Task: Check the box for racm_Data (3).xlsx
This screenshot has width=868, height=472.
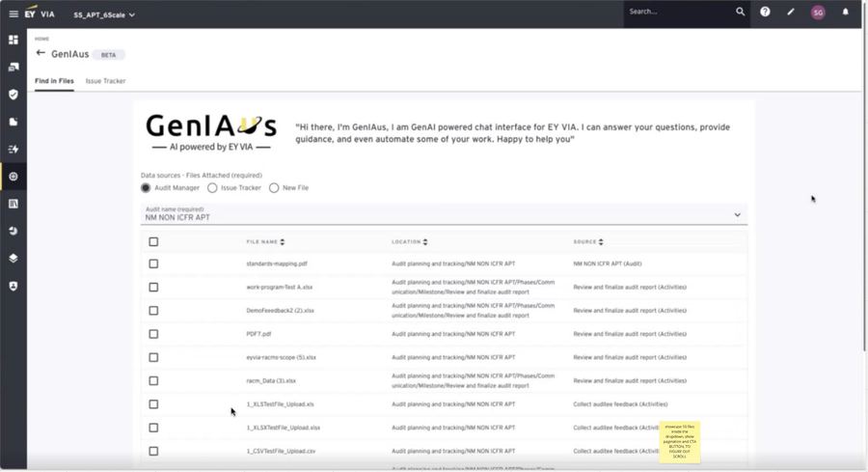Action: [x=153, y=380]
